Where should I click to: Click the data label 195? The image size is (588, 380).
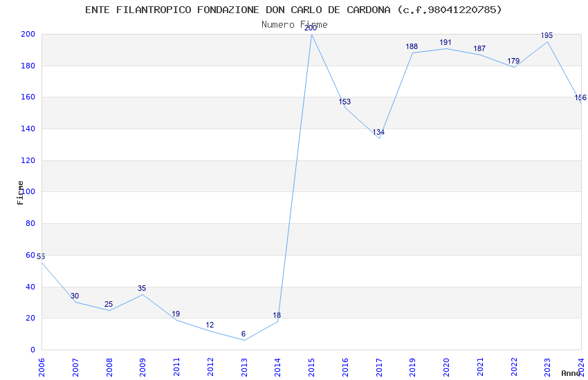tap(546, 35)
